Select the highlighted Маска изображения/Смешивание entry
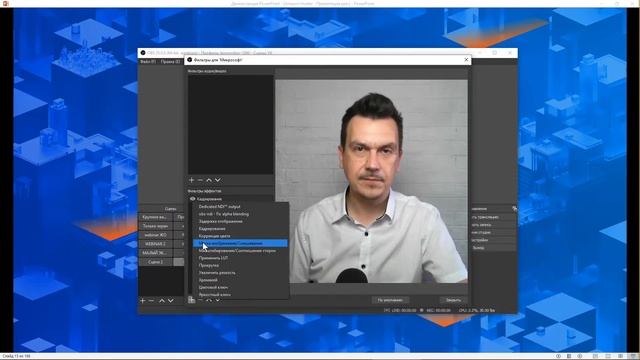The width and height of the screenshot is (640, 360). (x=240, y=243)
